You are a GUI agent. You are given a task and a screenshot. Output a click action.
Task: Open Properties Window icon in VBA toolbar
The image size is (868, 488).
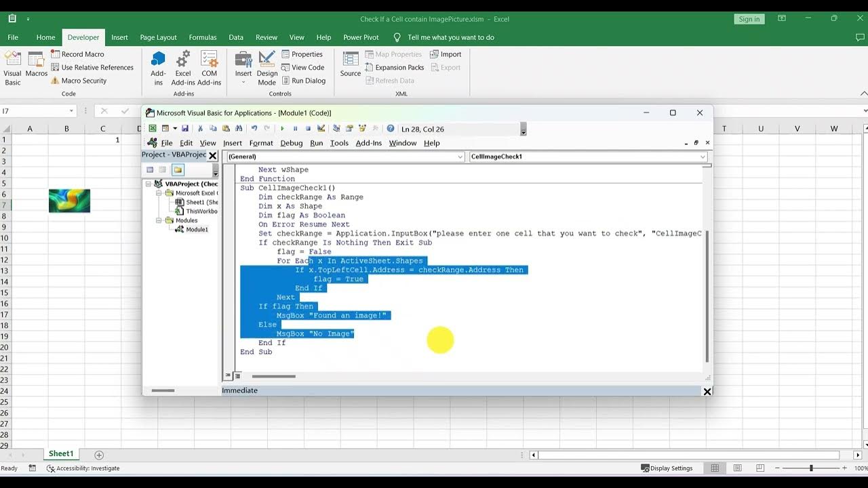point(350,129)
